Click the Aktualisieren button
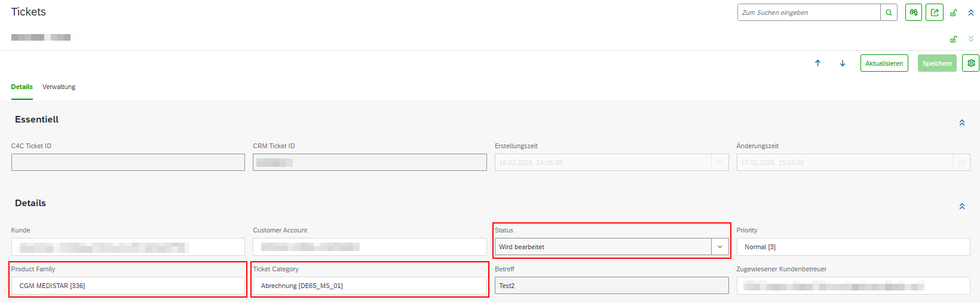This screenshot has height=303, width=980. (x=884, y=63)
